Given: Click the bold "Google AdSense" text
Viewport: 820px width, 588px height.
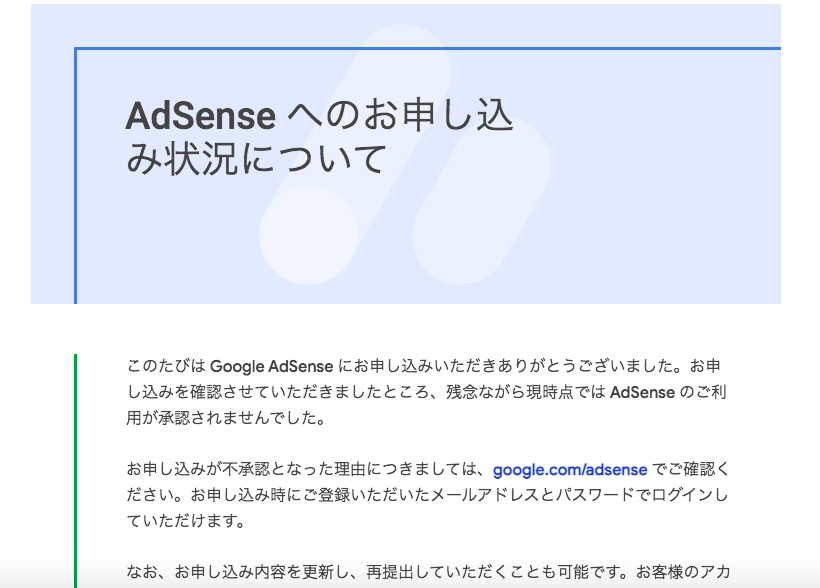Looking at the screenshot, I should tap(271, 366).
